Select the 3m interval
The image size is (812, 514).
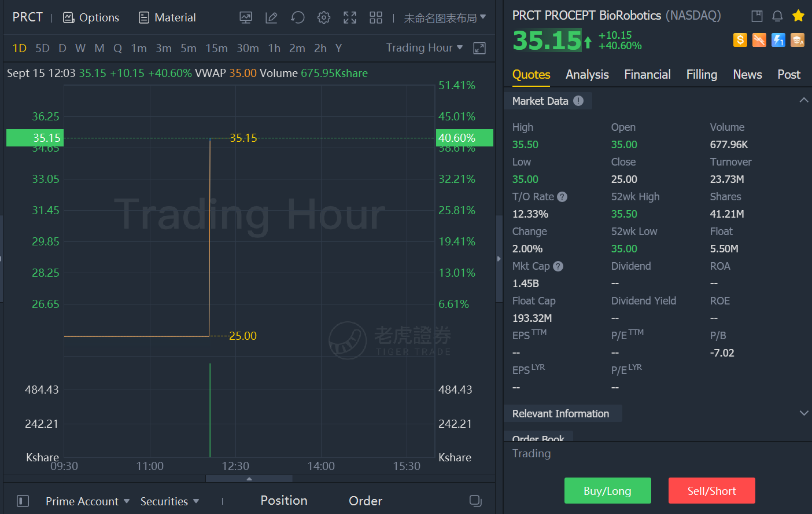coord(164,48)
